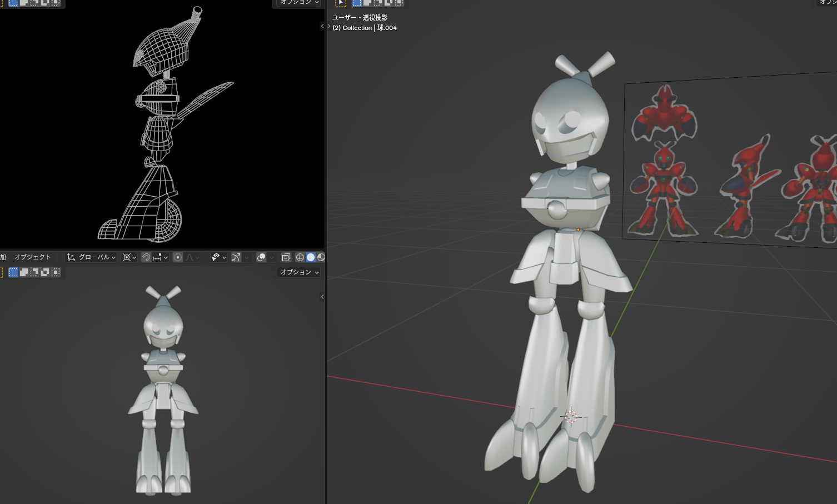Expand sidebar of bottom-left viewport

[x=322, y=297]
